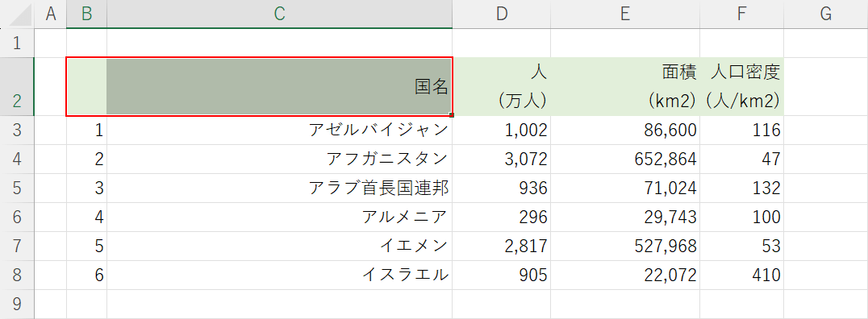868x319 pixels.
Task: Select column E header
Action: tap(625, 14)
